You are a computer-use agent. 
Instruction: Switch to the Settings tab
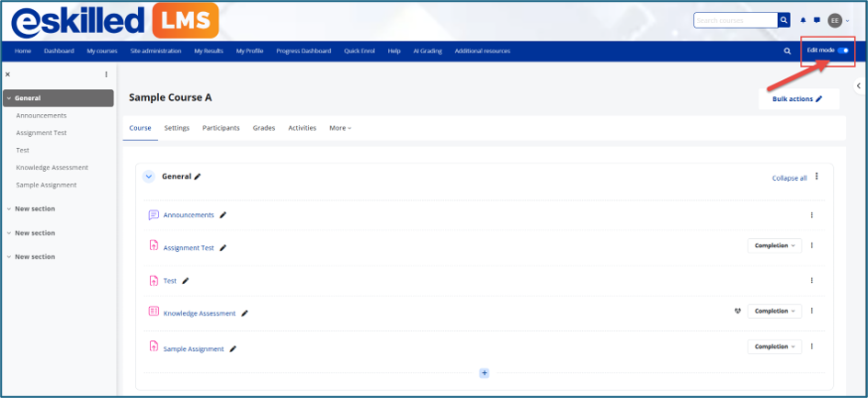tap(177, 128)
